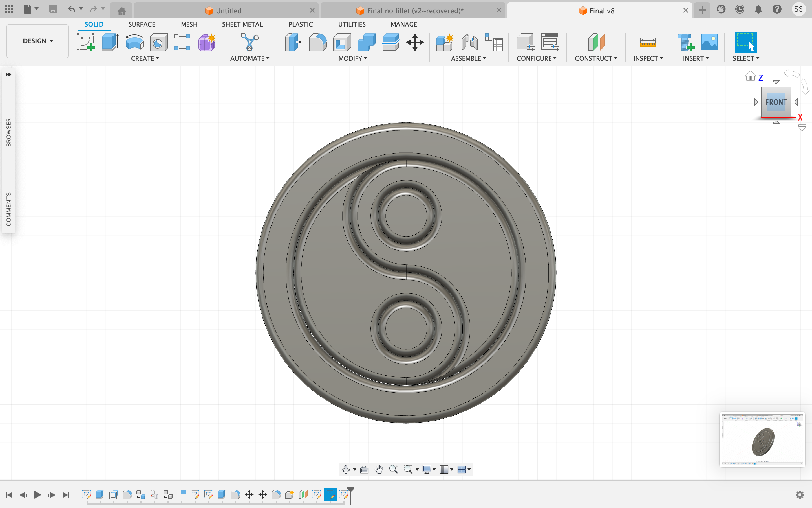Click the Undo arrow

[71, 9]
